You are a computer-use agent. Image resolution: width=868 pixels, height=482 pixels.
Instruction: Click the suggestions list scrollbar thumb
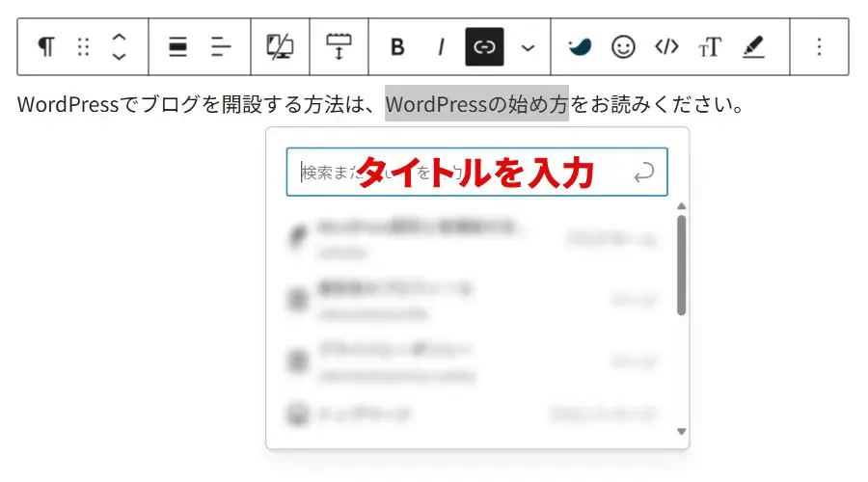(x=682, y=266)
